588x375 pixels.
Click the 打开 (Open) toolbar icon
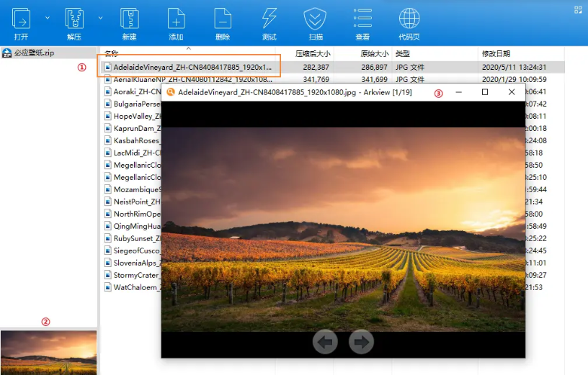[22, 19]
